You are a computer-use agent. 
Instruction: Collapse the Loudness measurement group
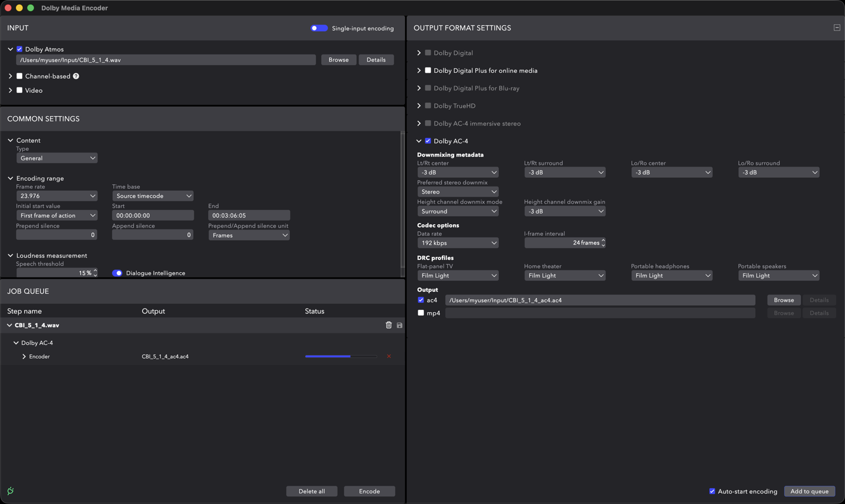click(11, 255)
